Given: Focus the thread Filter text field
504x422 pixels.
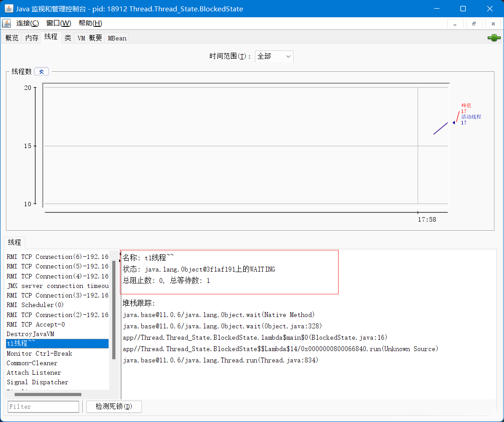Looking at the screenshot, I should pos(43,407).
